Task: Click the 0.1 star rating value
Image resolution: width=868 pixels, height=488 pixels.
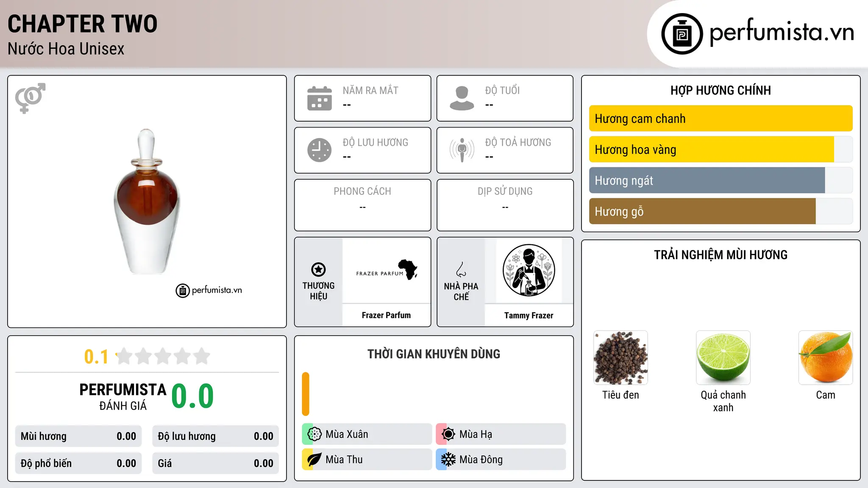Action: (96, 357)
